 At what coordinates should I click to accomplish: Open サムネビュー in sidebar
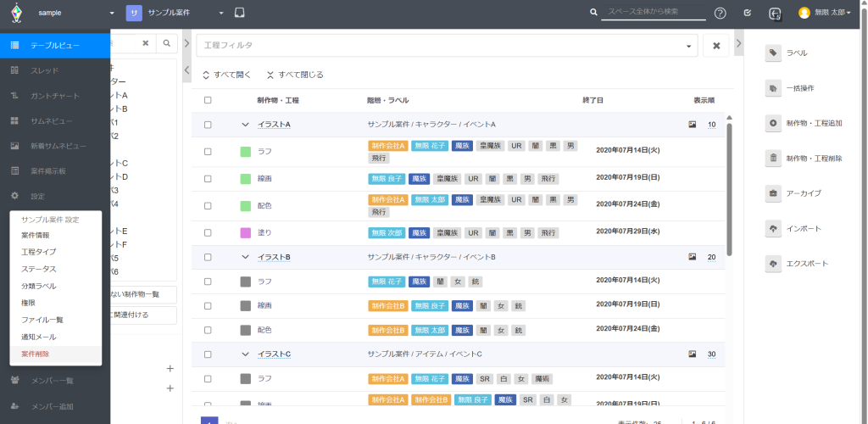[55, 120]
